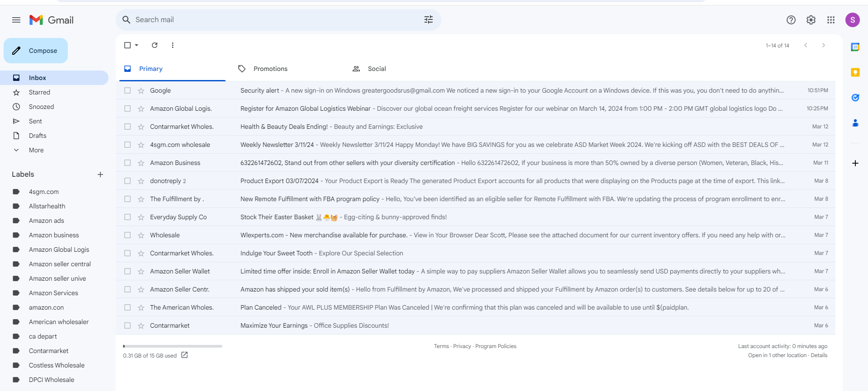
Task: Select the Google email checkbox
Action: [x=127, y=90]
